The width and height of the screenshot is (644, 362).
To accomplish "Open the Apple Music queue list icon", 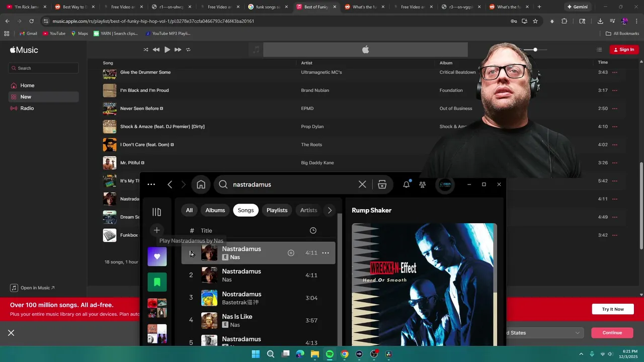I will click(599, 50).
